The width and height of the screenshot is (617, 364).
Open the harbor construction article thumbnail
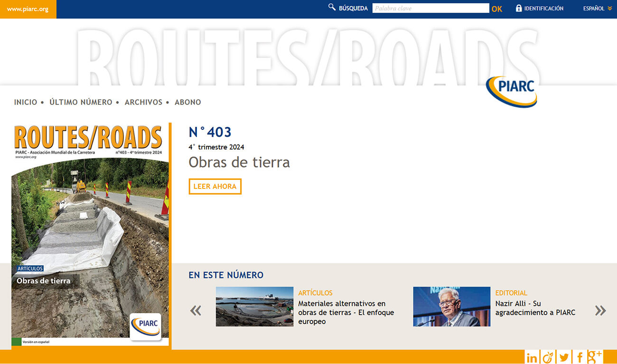tap(254, 306)
